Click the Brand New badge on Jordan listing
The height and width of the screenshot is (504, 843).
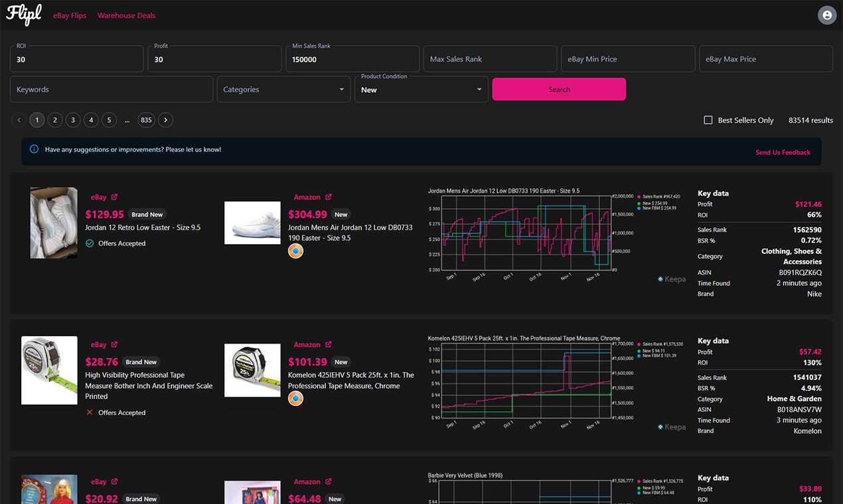tap(147, 215)
